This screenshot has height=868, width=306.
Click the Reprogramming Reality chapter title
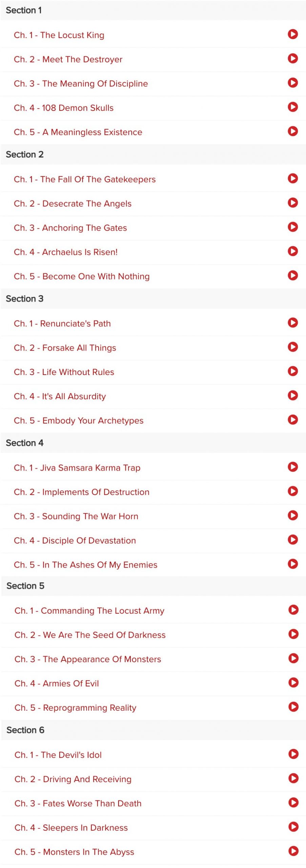(x=75, y=708)
